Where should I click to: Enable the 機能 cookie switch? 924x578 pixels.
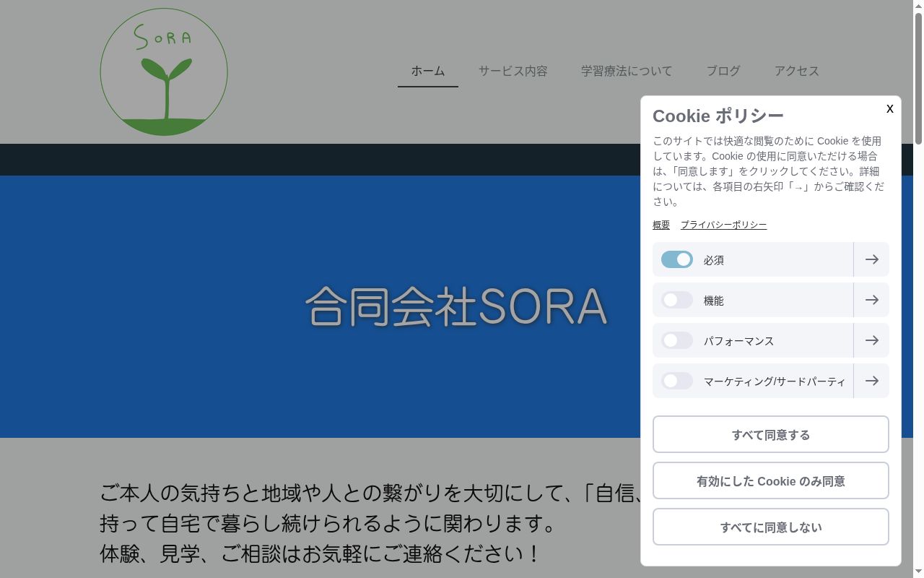(677, 300)
